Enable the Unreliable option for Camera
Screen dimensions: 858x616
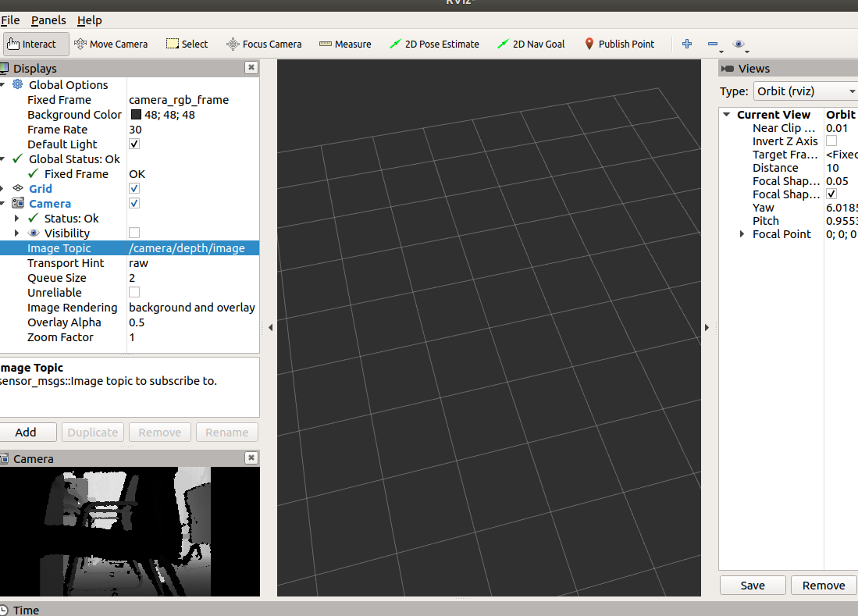point(134,292)
